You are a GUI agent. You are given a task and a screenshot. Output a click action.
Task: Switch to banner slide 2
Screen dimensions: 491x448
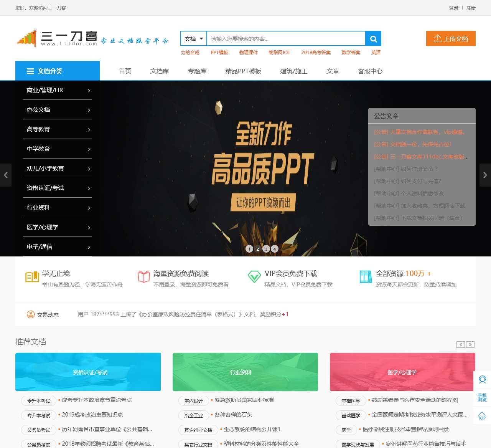point(257,249)
